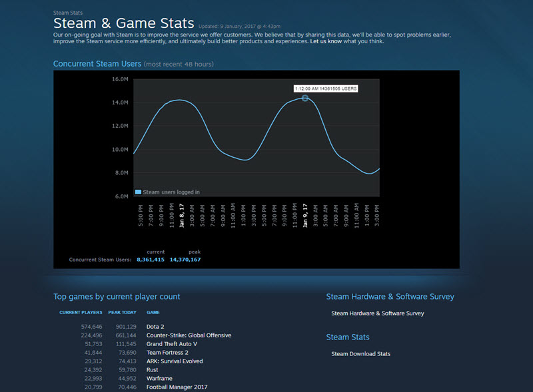533x392 pixels.
Task: Click the Steam Hardware & Software Survey link below its heading
Action: tap(378, 313)
